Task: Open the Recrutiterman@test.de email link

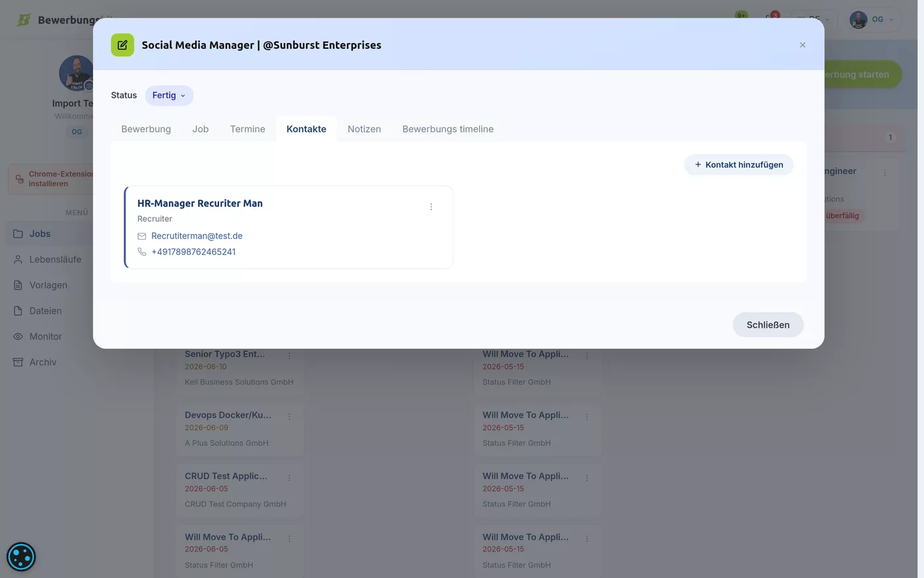Action: (197, 236)
